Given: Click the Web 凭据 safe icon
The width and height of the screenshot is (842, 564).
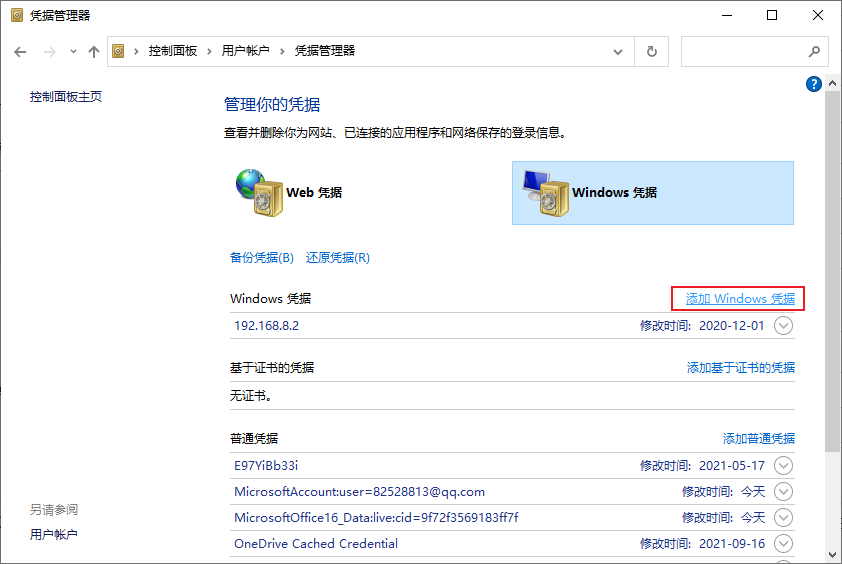Looking at the screenshot, I should [258, 192].
